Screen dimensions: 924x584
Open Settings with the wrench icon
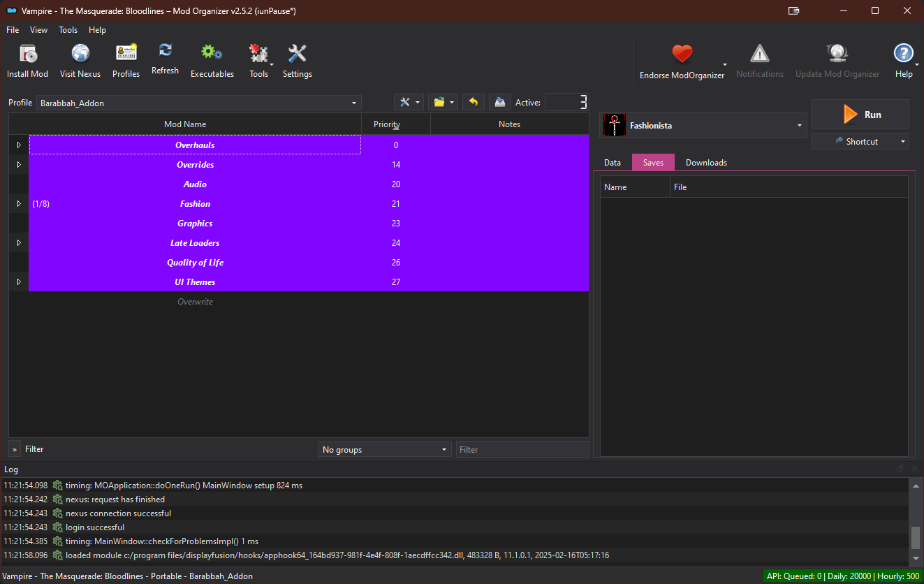coord(297,53)
